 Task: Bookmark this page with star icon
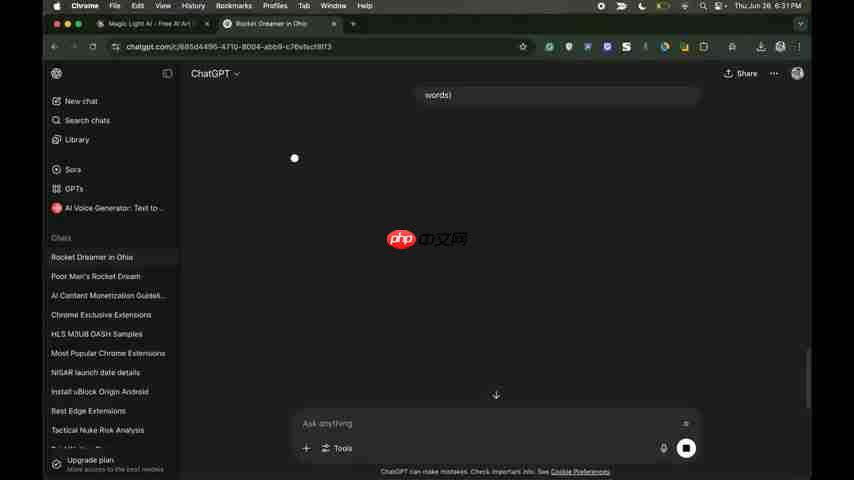(523, 47)
